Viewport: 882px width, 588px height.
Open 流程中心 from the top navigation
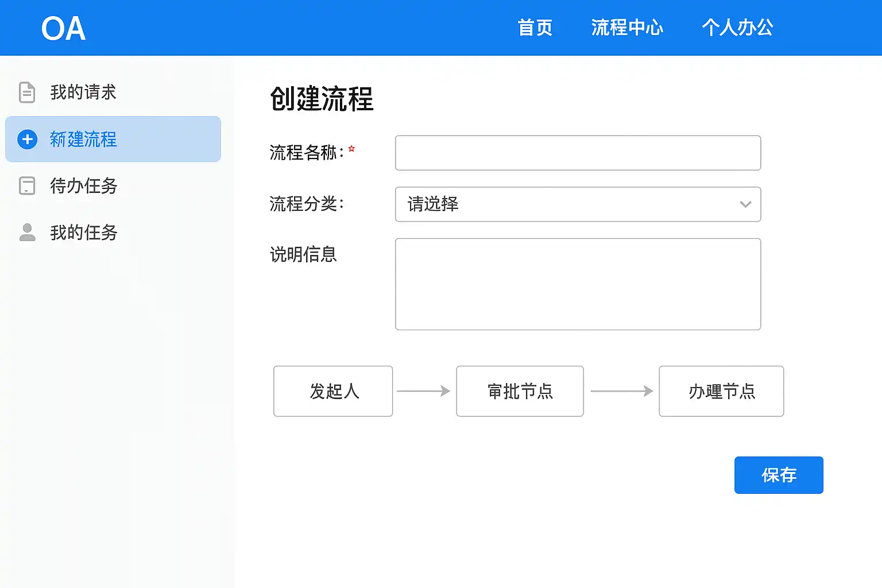(627, 28)
